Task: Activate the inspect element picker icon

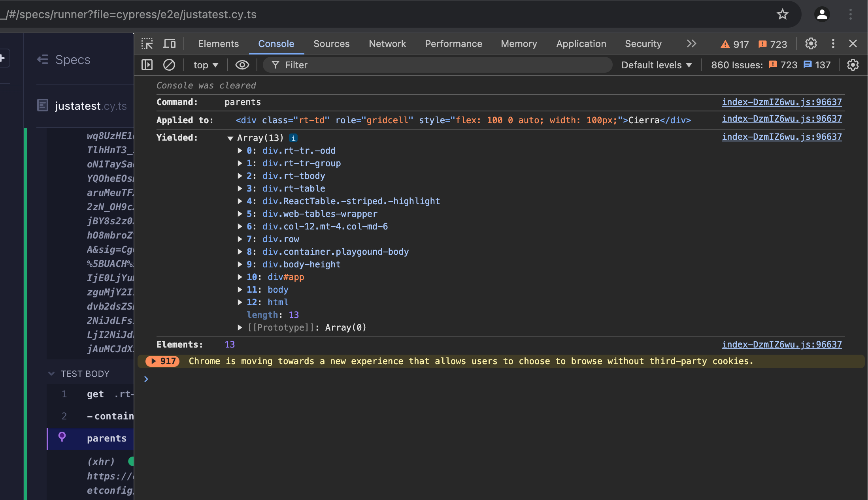Action: coord(147,43)
